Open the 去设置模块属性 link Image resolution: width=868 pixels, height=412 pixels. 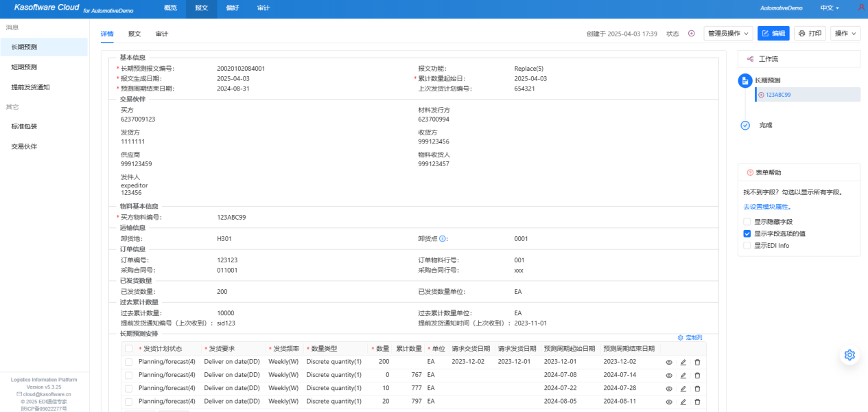767,207
